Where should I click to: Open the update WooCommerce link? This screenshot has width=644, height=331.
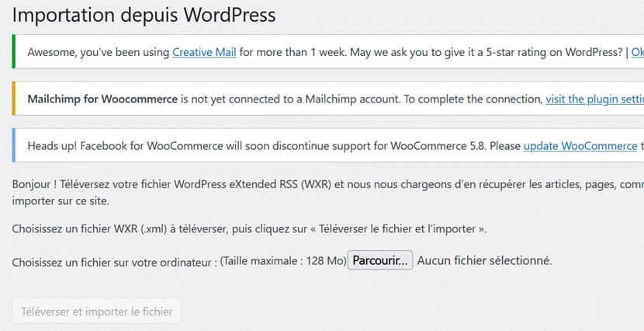(580, 146)
